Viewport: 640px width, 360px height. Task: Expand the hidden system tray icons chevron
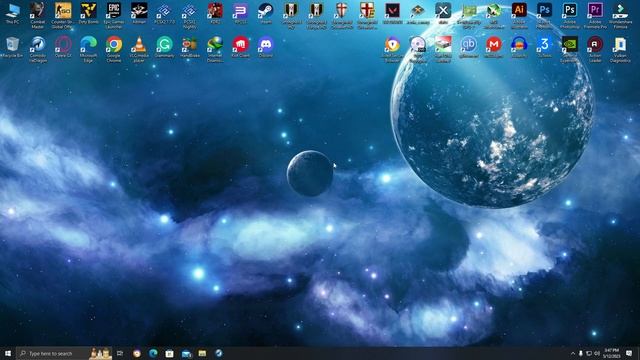tap(573, 353)
